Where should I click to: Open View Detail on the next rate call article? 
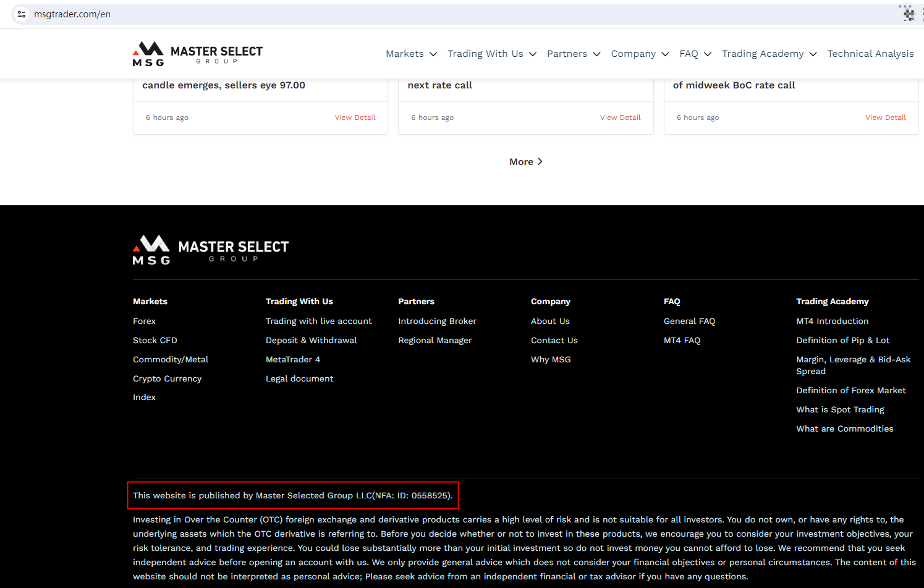pyautogui.click(x=620, y=117)
